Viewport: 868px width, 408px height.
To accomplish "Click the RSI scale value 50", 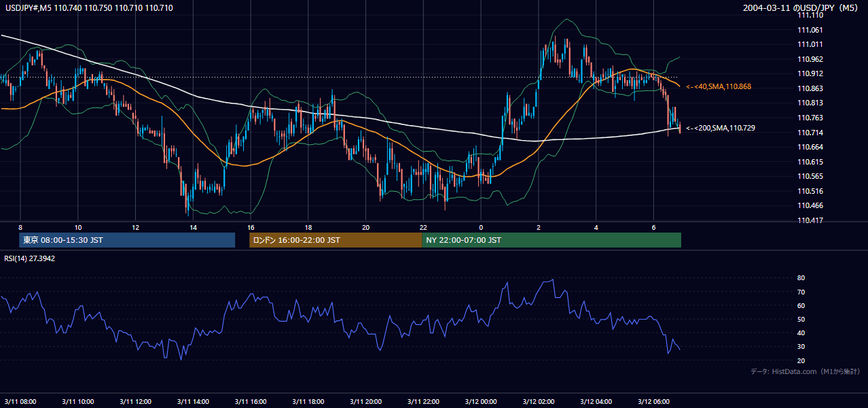I will (801, 319).
